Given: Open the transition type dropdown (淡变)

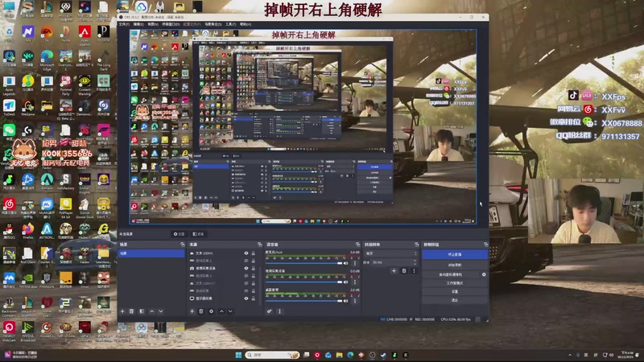Looking at the screenshot, I should [391, 253].
